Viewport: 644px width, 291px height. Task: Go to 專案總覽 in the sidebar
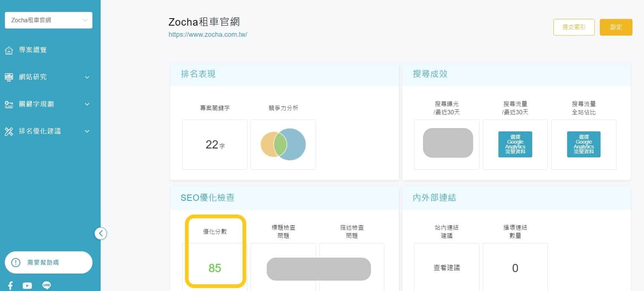pos(33,50)
